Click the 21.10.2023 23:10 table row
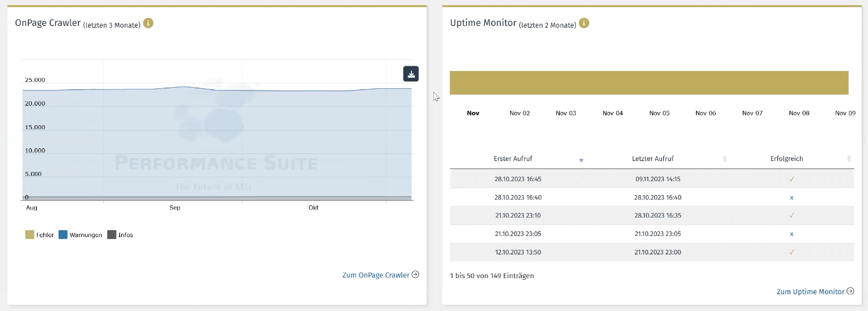Image resolution: width=868 pixels, height=311 pixels. (x=652, y=216)
